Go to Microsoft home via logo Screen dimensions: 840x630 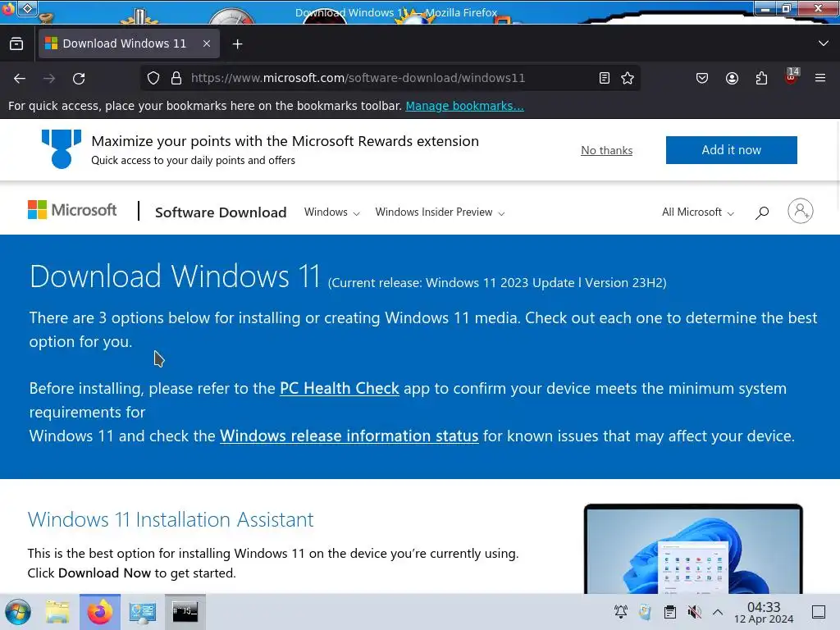tap(72, 210)
